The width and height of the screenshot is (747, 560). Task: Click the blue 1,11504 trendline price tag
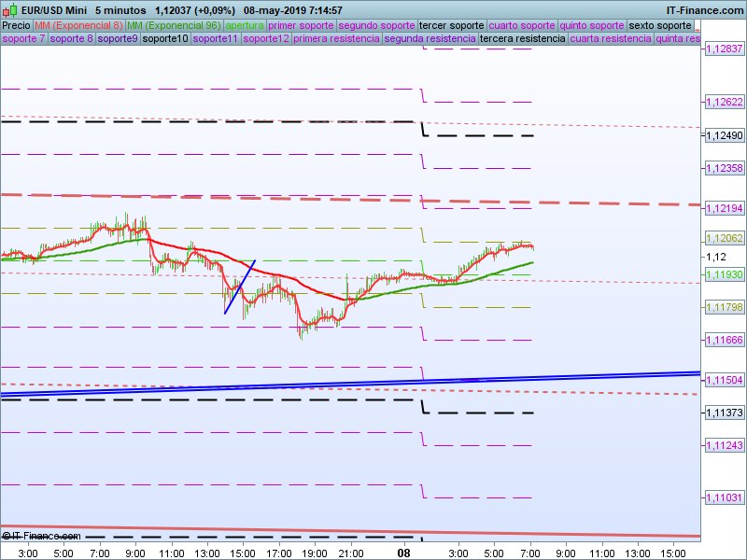tap(724, 380)
